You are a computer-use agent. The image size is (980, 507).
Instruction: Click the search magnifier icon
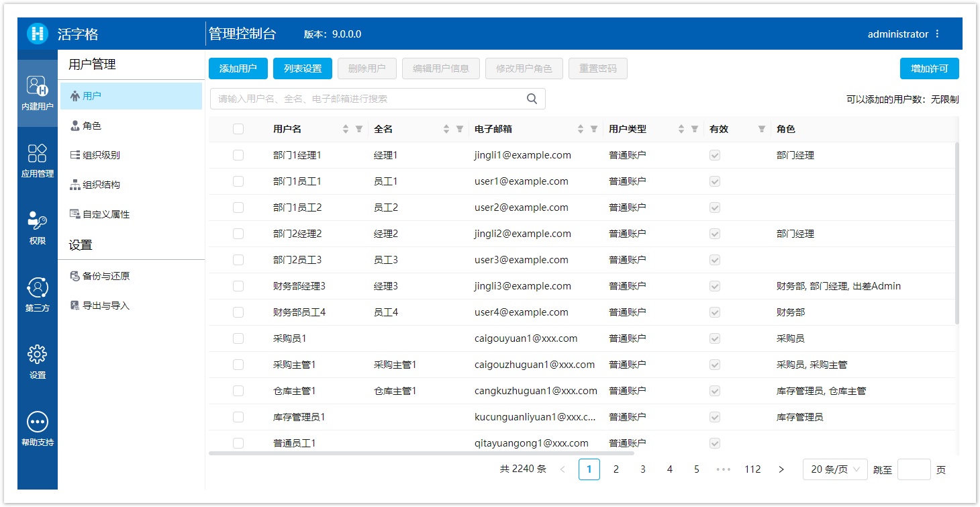click(x=532, y=99)
